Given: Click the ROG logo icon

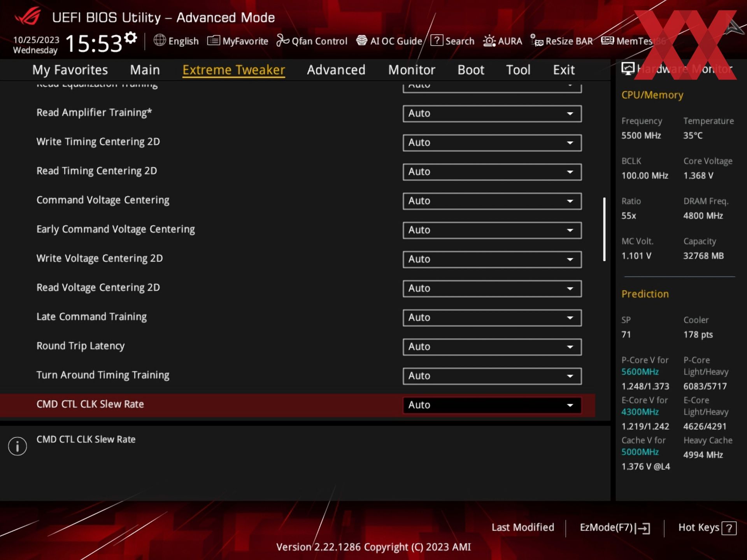Looking at the screenshot, I should coord(28,17).
